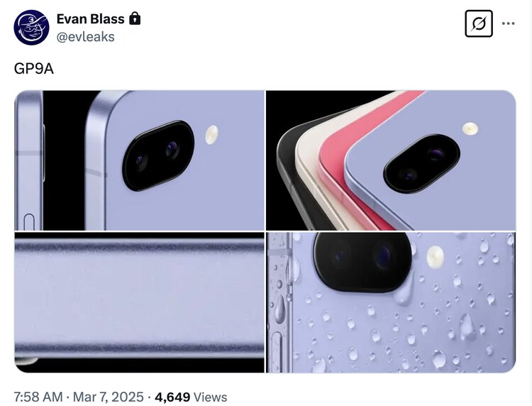Open the Evan Blass display name link

(x=90, y=19)
